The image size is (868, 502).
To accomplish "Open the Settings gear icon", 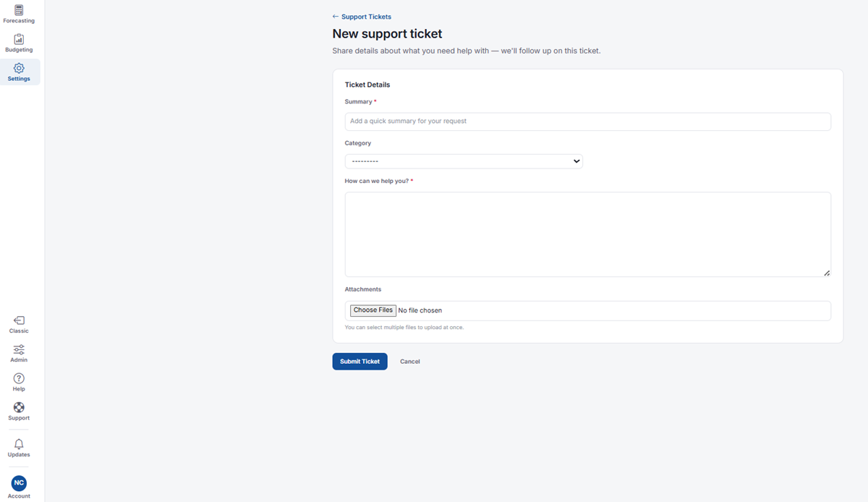I will click(x=19, y=68).
